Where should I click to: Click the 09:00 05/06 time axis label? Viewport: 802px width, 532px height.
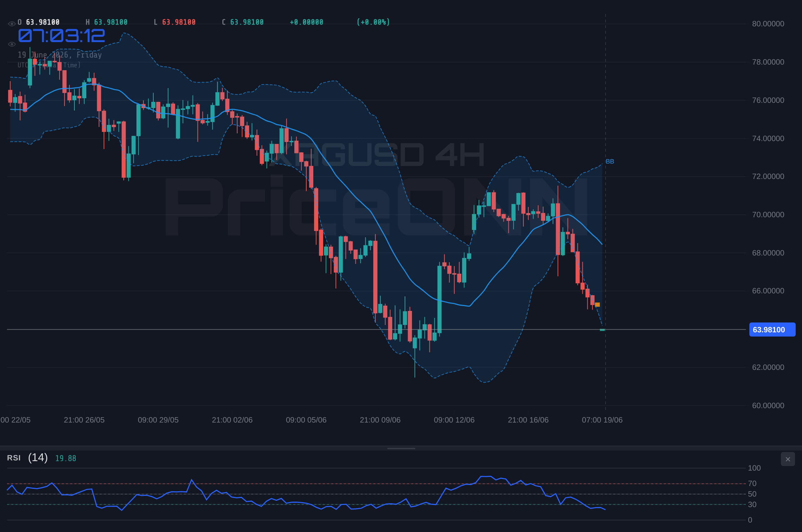point(306,420)
